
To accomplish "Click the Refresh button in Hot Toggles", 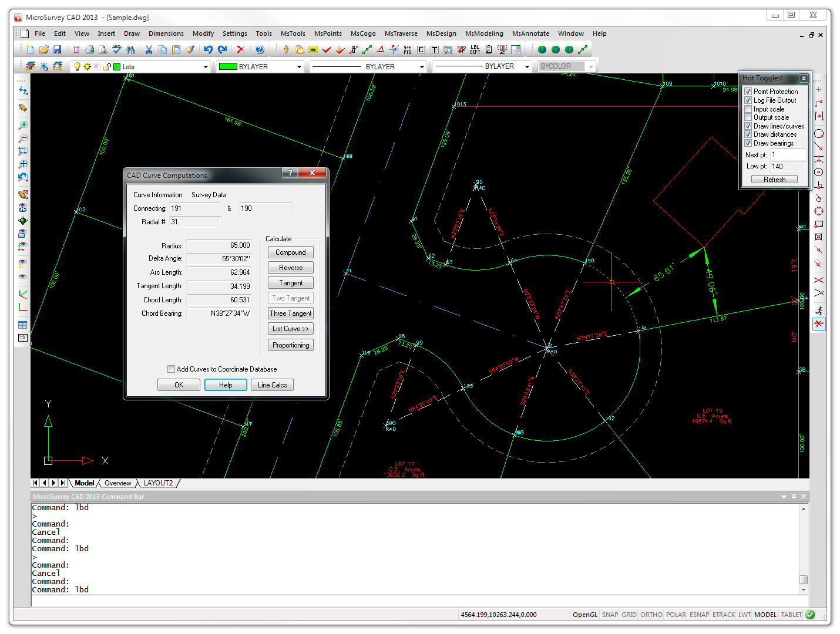I will tap(774, 180).
